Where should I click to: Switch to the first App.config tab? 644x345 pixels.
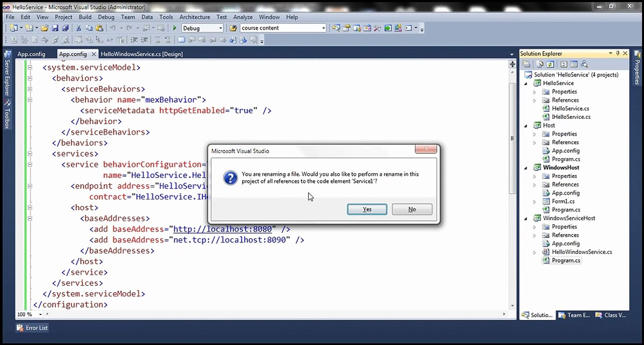point(31,54)
